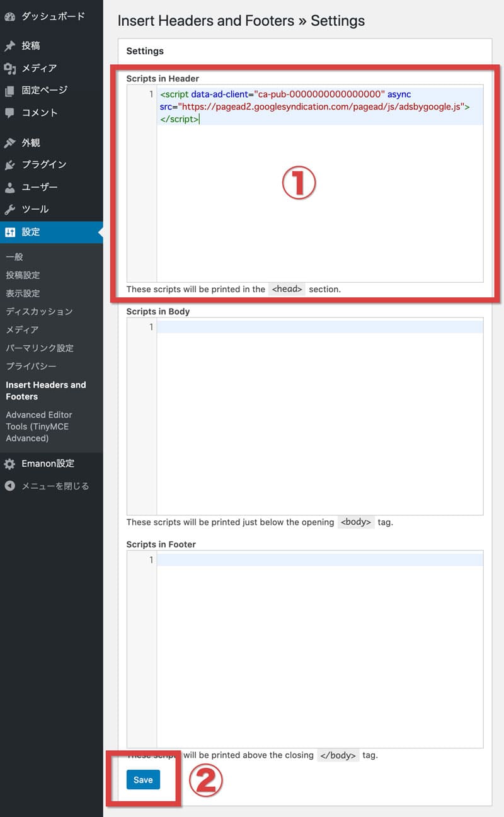Go to プライバシー submenu

[31, 367]
